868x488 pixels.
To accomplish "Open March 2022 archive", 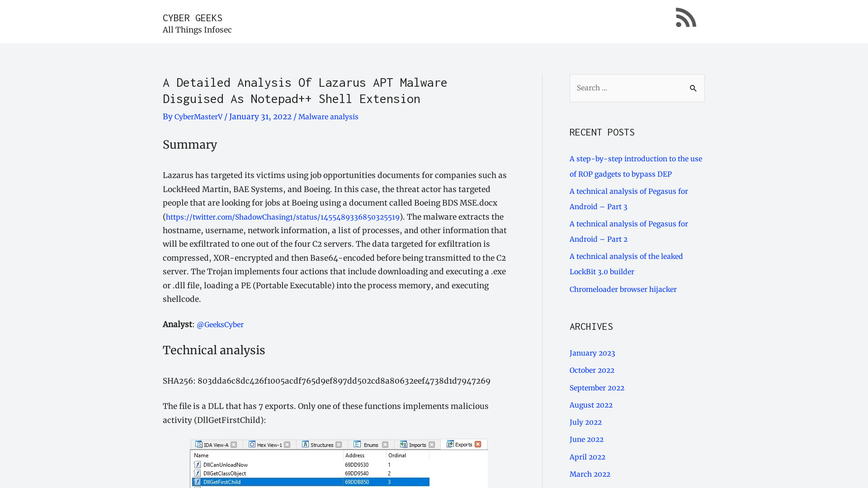I will point(590,474).
